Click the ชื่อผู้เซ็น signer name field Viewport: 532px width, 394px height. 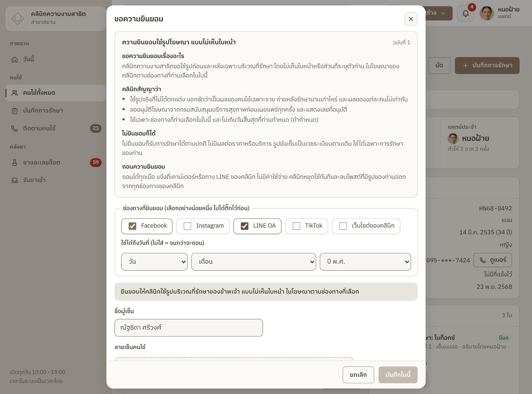pyautogui.click(x=188, y=328)
